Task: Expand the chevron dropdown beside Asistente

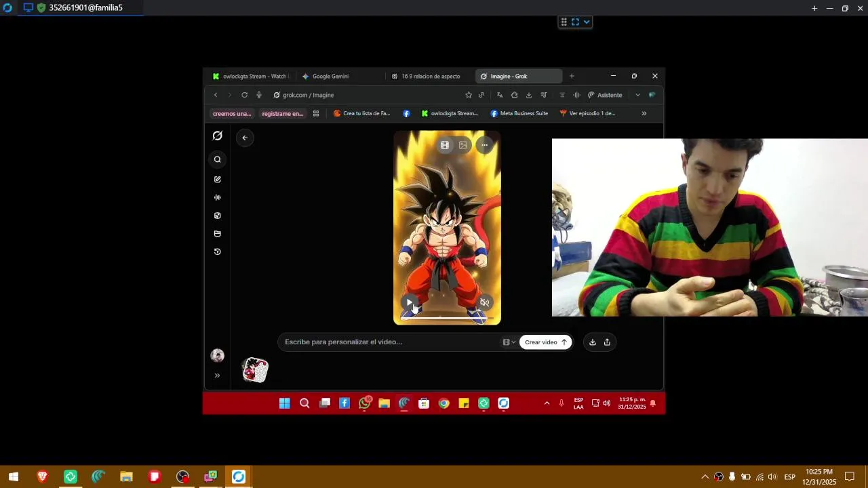Action: coord(637,95)
